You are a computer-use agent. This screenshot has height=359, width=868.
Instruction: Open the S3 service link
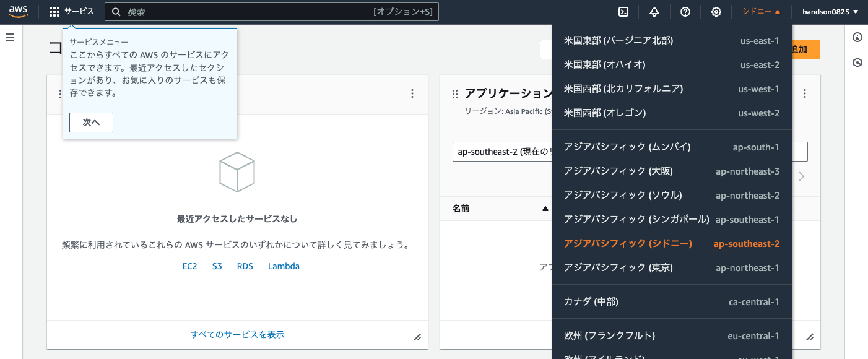pyautogui.click(x=217, y=266)
